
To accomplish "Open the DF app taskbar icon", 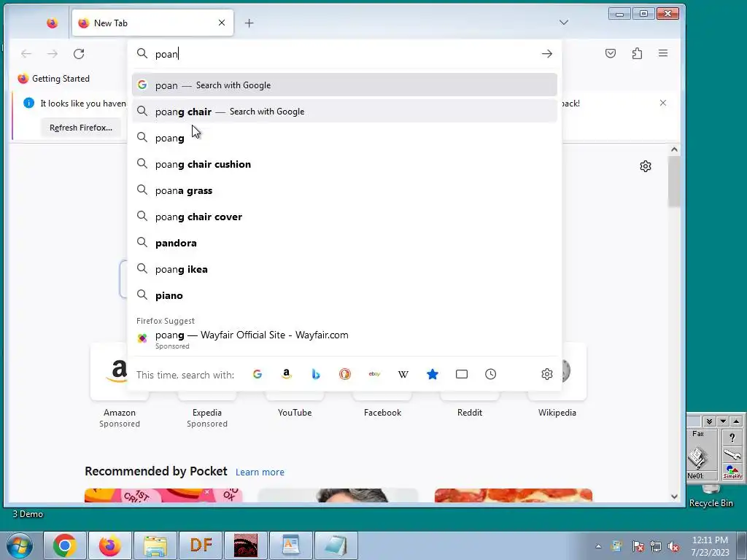I will point(201,545).
